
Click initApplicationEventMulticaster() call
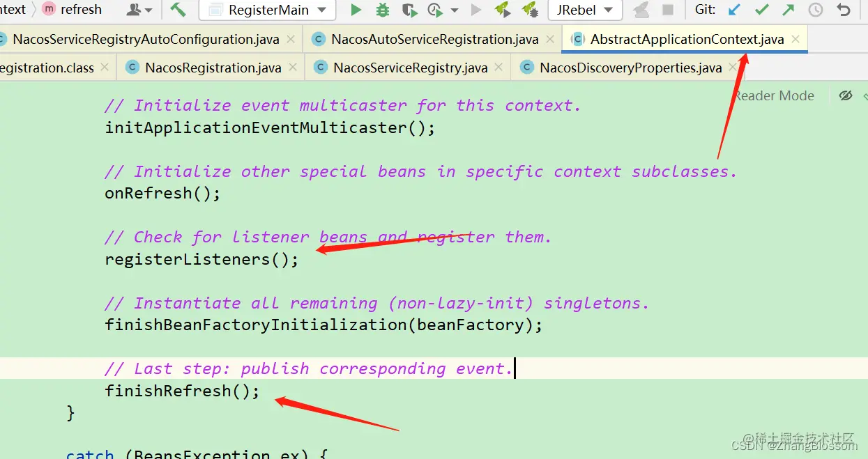coord(270,127)
